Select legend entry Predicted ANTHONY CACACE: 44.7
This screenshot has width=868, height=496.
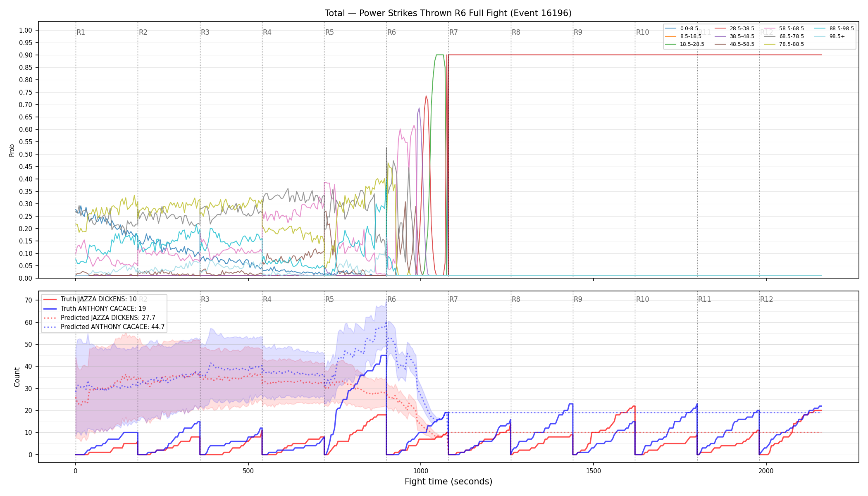(104, 327)
